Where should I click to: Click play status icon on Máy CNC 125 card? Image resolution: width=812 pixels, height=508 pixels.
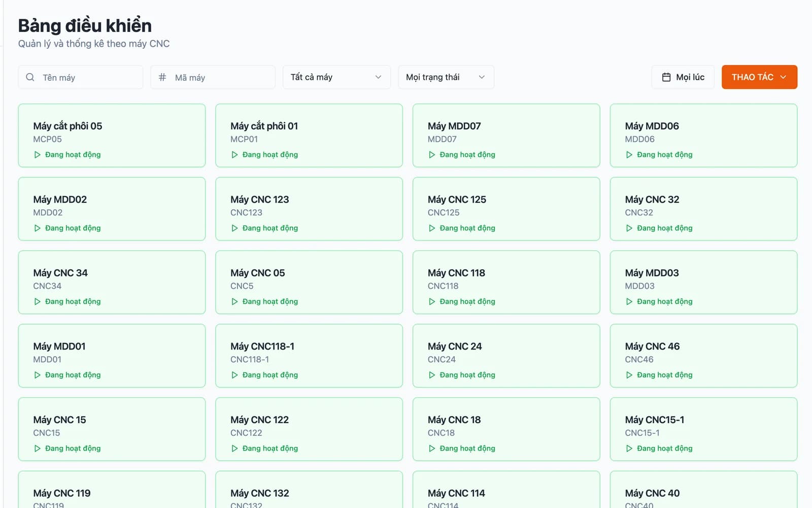[x=432, y=228]
